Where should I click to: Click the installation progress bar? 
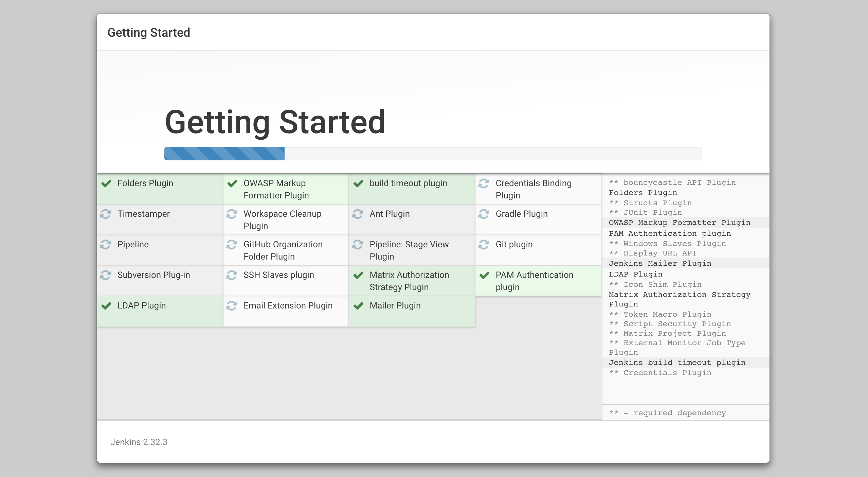(x=433, y=154)
